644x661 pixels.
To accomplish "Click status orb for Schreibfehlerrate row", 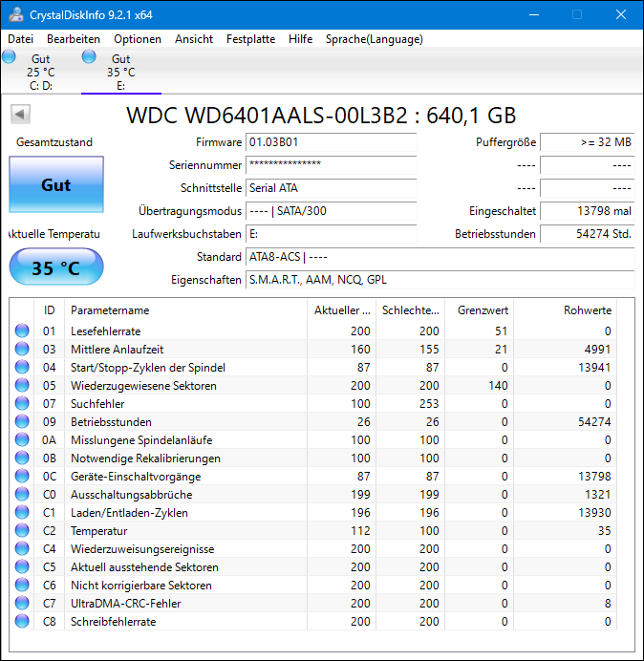I will 22,621.
